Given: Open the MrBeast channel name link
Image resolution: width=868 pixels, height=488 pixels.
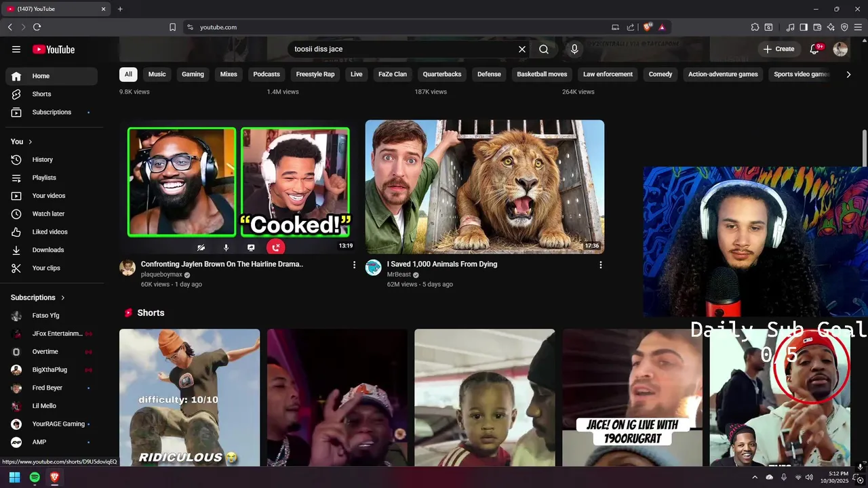Looking at the screenshot, I should pyautogui.click(x=399, y=274).
